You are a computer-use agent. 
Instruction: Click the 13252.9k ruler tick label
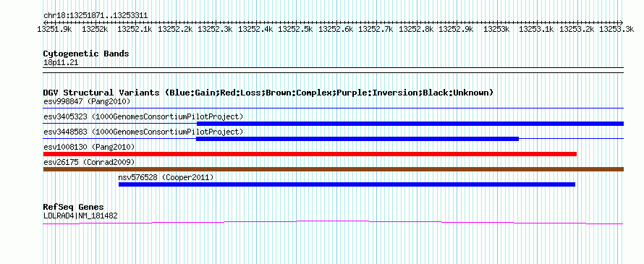click(x=457, y=29)
